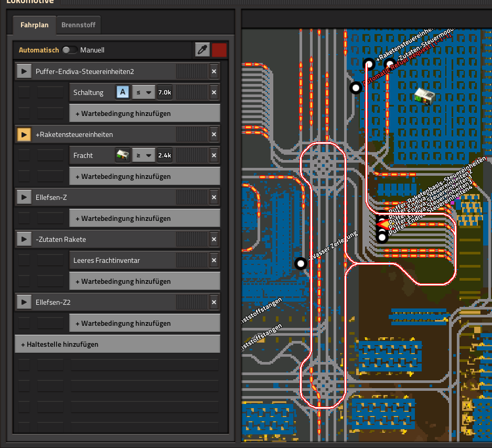Send train to Puffer-Endiva-Steuereinheiten2 with its play button
The image size is (492, 448).
click(x=24, y=71)
